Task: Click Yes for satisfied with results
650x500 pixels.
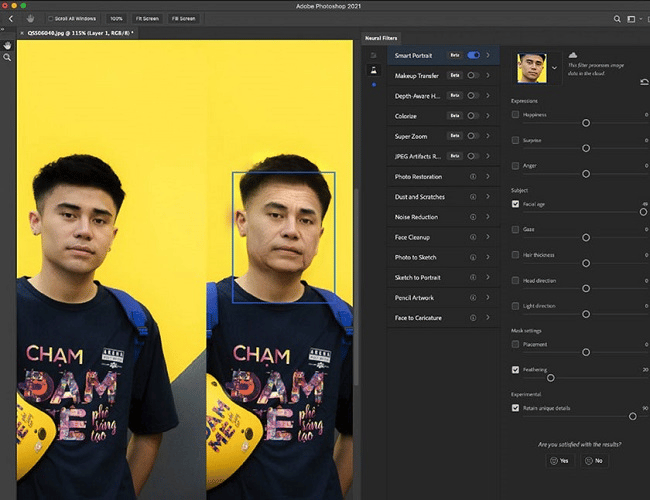Action: coord(558,461)
